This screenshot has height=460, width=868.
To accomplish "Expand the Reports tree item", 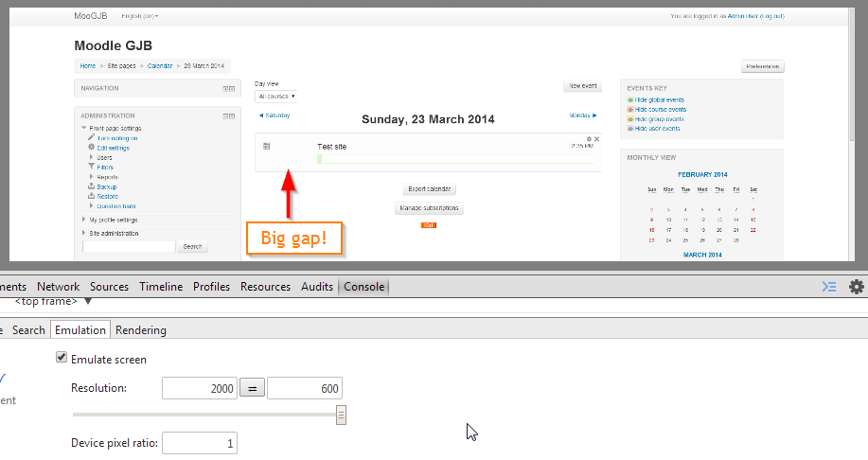I will pos(91,177).
